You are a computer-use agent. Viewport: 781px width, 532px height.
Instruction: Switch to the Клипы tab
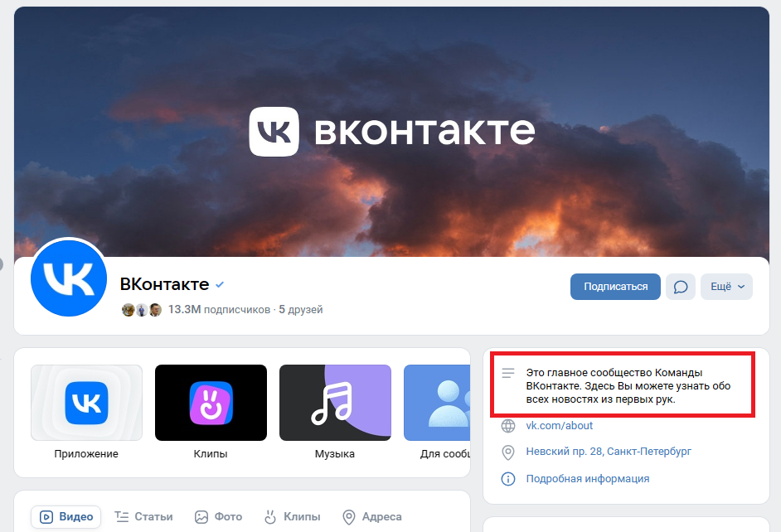click(292, 517)
